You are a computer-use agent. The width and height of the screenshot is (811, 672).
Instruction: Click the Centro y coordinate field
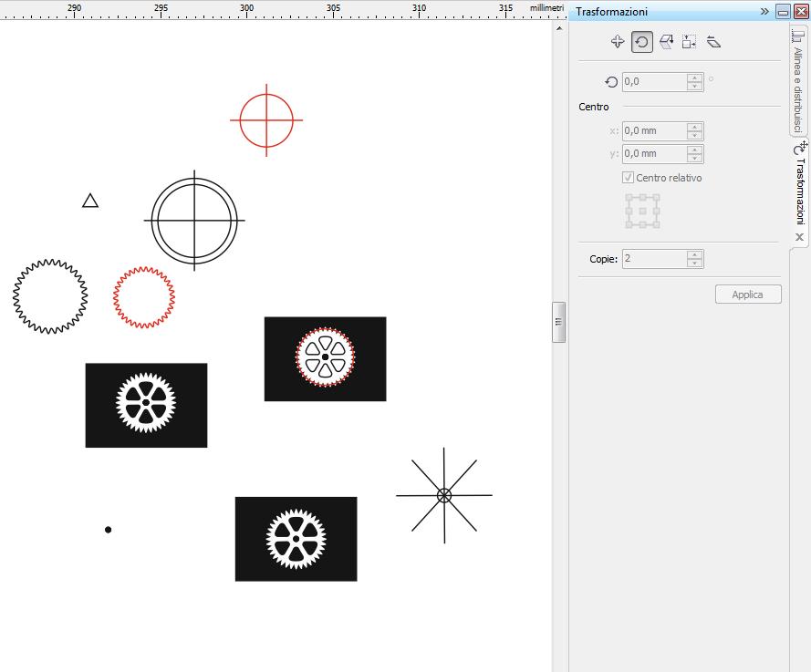click(x=655, y=153)
